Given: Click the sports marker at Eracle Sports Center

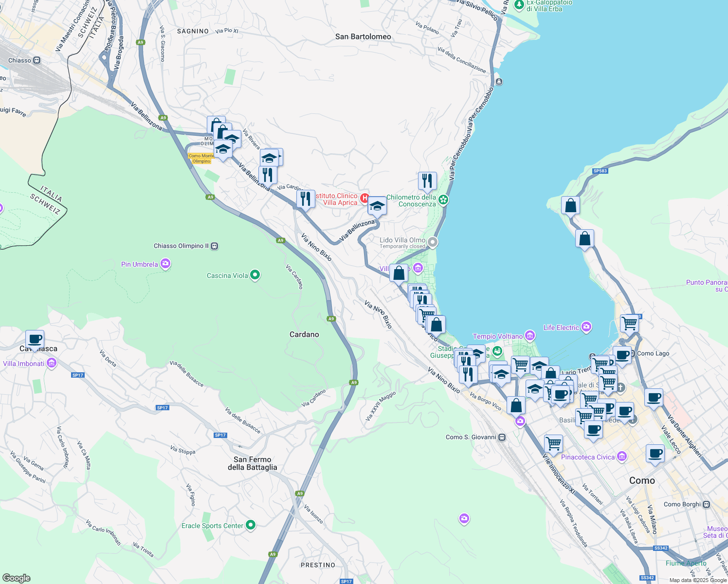Looking at the screenshot, I should click(x=251, y=526).
